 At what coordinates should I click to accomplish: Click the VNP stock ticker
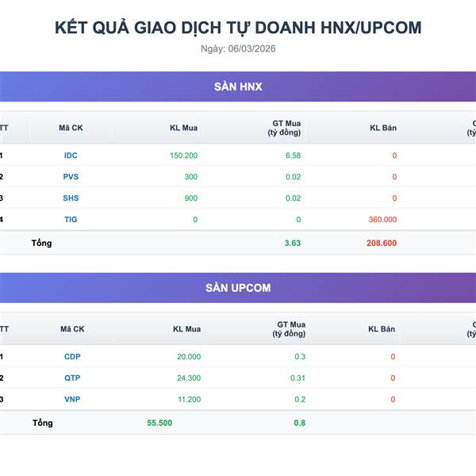tap(72, 399)
